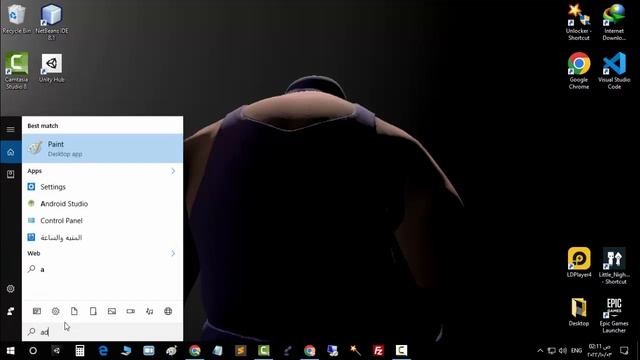Select the Internet Download Manager desktop icon
640x360 pixels.
[614, 22]
